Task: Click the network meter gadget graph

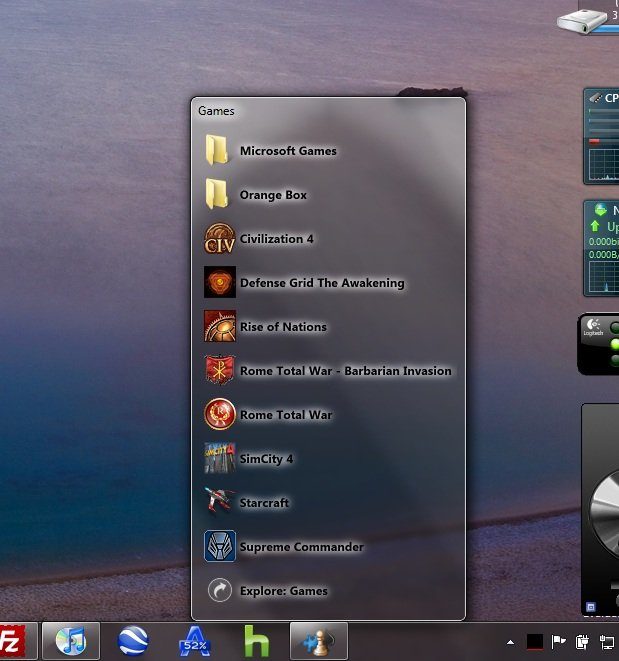Action: (604, 277)
